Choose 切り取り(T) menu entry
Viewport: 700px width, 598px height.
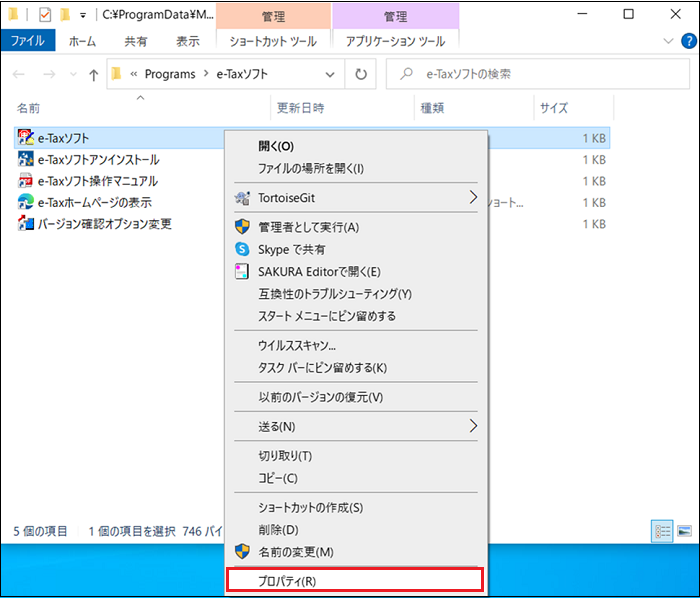point(356,456)
